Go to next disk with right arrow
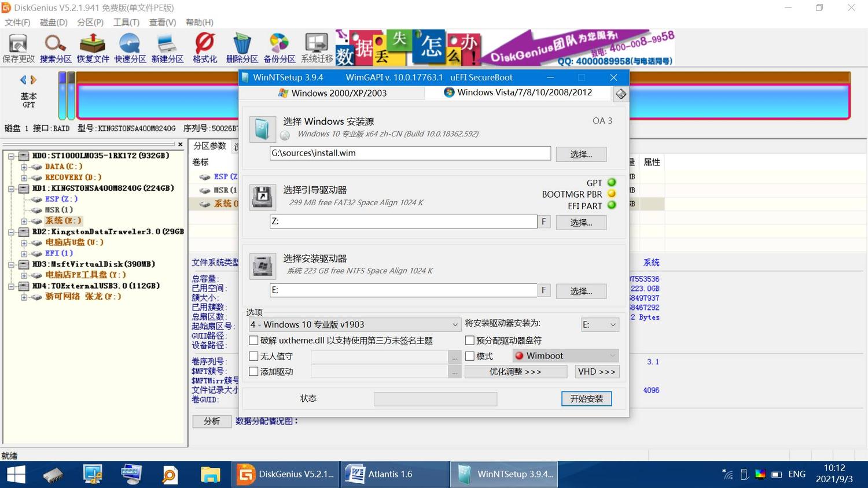The width and height of the screenshot is (868, 488). coord(34,80)
